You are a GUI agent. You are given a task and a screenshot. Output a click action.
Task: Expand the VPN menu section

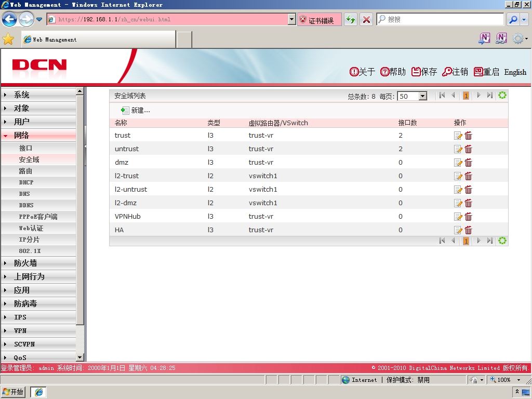click(x=38, y=331)
